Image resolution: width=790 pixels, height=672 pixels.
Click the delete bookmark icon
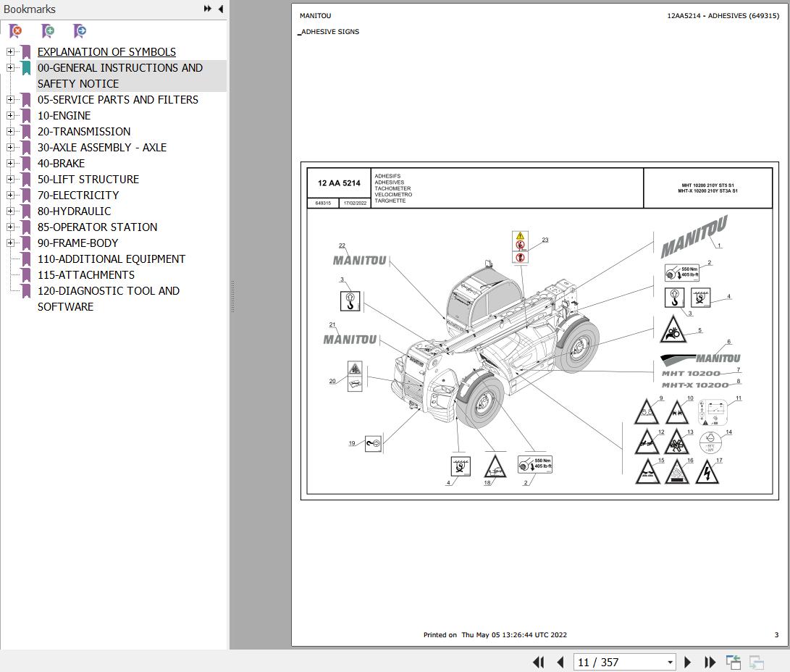(x=14, y=31)
